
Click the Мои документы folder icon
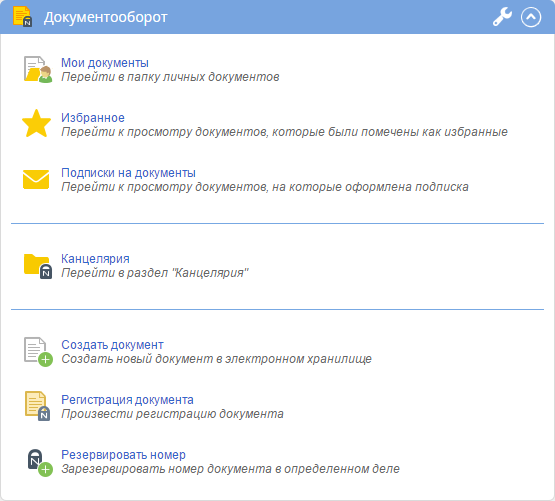tap(38, 69)
